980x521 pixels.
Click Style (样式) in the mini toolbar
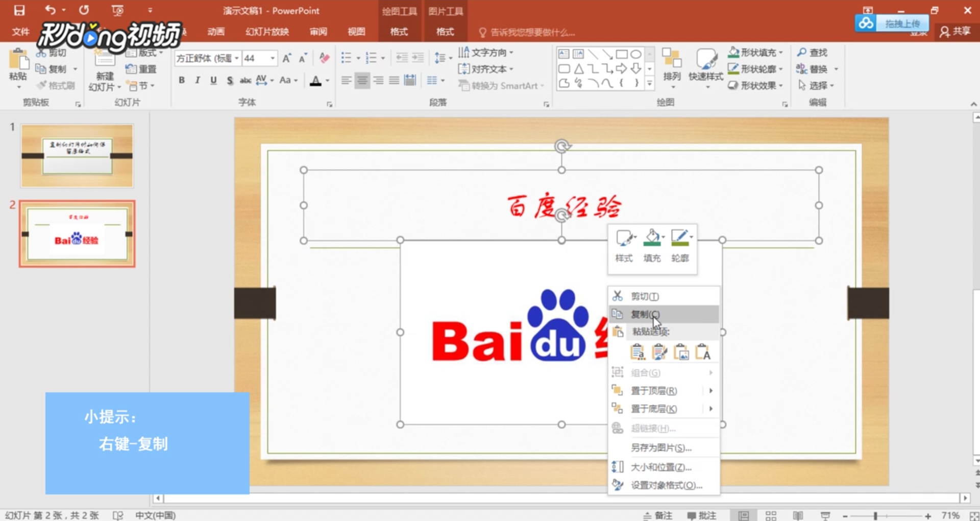pyautogui.click(x=624, y=246)
